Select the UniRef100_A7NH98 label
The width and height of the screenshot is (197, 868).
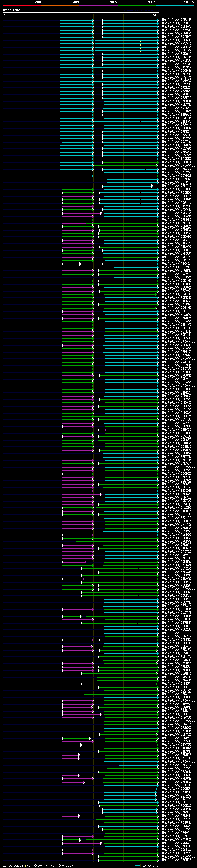click(177, 318)
